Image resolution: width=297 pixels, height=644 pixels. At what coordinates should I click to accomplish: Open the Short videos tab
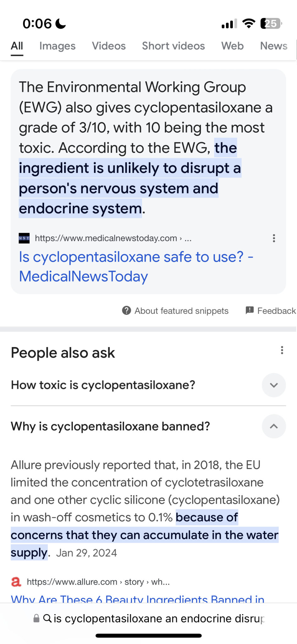173,46
